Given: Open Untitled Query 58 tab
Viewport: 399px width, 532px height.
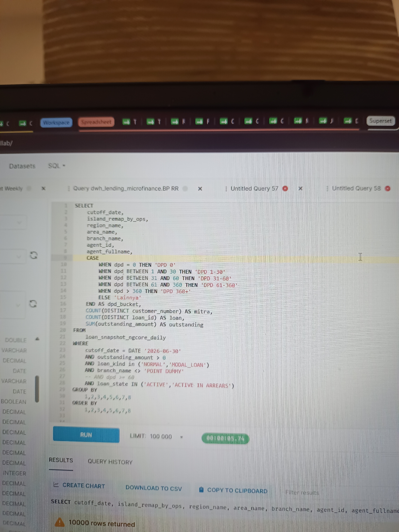Looking at the screenshot, I should [x=356, y=188].
